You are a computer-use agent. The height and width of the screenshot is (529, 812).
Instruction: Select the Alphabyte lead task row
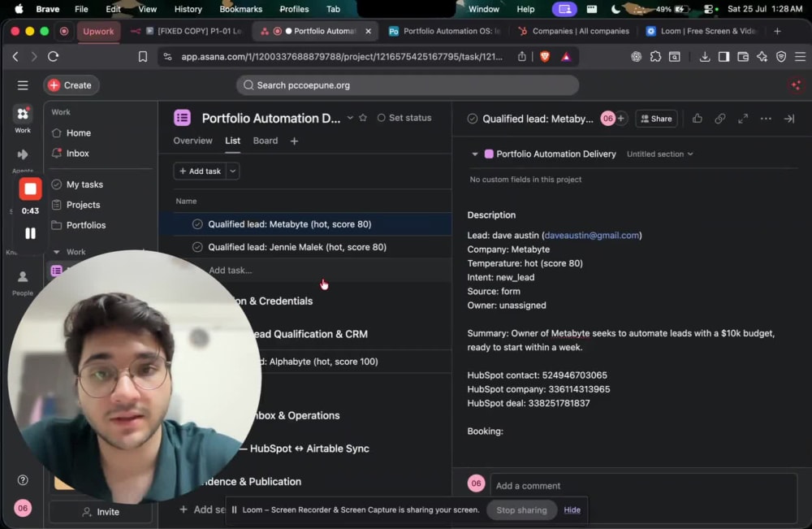click(324, 362)
